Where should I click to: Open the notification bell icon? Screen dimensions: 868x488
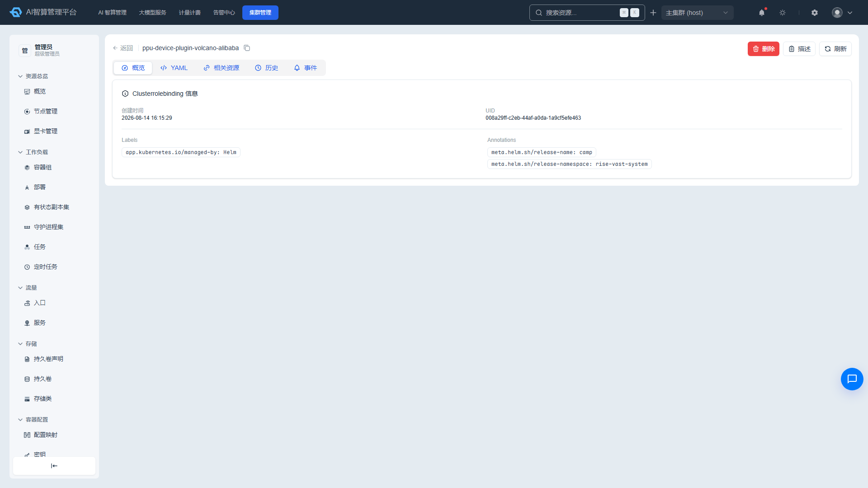[762, 13]
